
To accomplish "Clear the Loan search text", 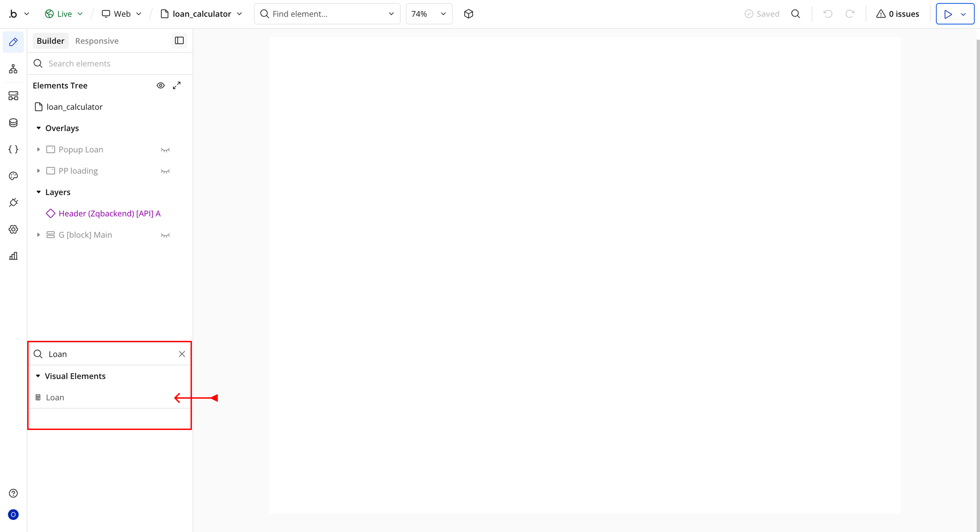I will coord(182,354).
